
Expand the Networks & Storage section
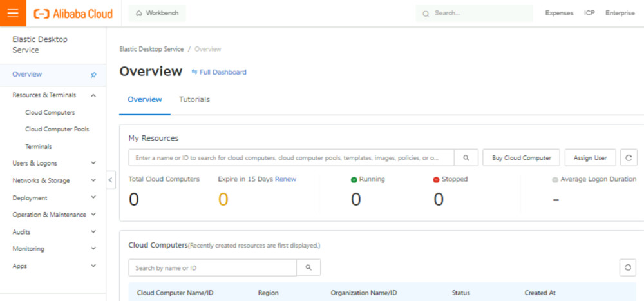coord(93,181)
